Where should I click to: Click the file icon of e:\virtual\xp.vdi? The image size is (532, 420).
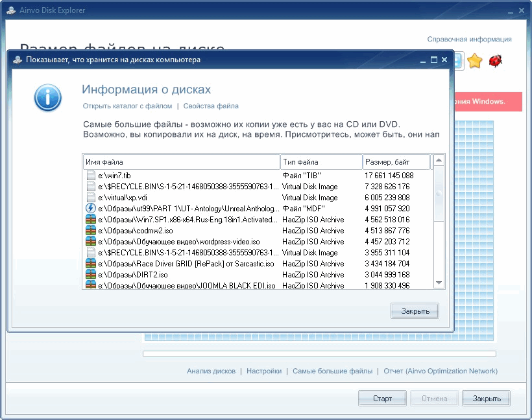coord(91,197)
